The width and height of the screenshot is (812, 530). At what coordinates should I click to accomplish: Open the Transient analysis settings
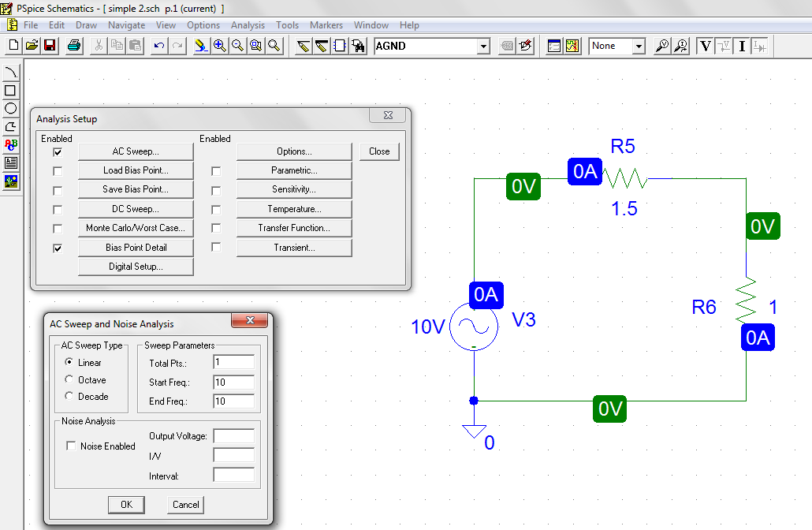(293, 248)
